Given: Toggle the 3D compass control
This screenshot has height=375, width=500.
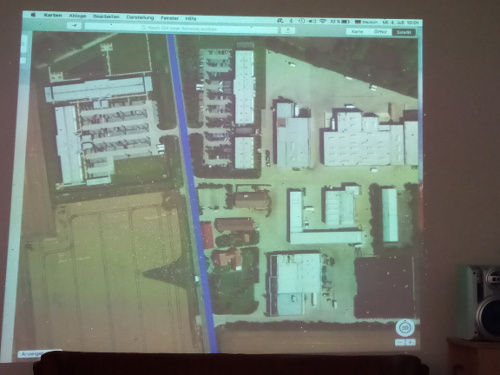Looking at the screenshot, I should pos(405,328).
